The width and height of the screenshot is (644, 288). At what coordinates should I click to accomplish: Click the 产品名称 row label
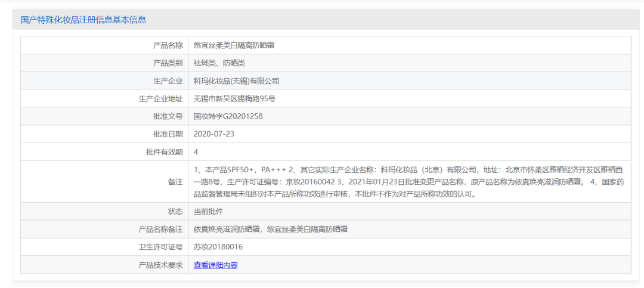[x=168, y=45]
